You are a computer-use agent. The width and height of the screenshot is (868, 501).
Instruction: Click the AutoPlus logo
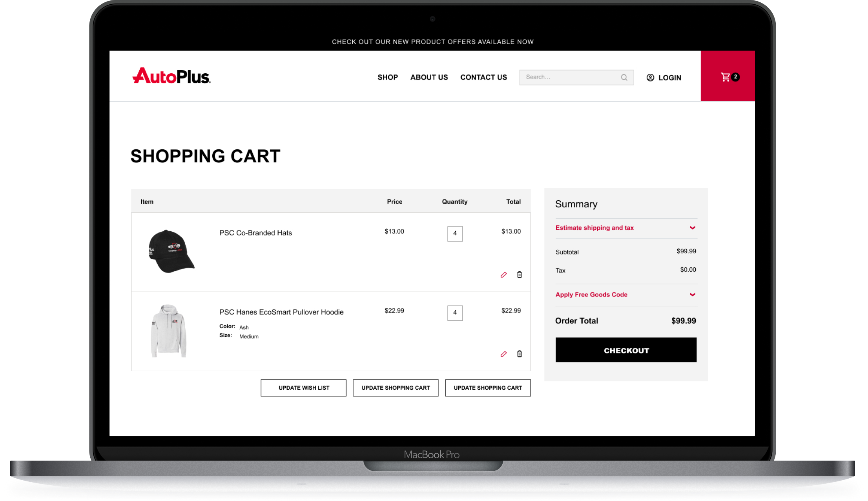pos(171,76)
